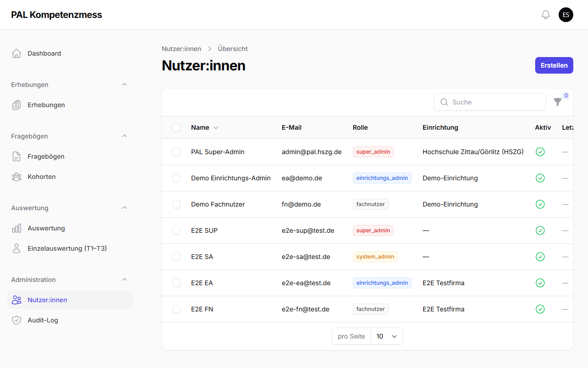
Task: Click the super_admin badge of PAL Super-Admin
Action: pyautogui.click(x=373, y=152)
